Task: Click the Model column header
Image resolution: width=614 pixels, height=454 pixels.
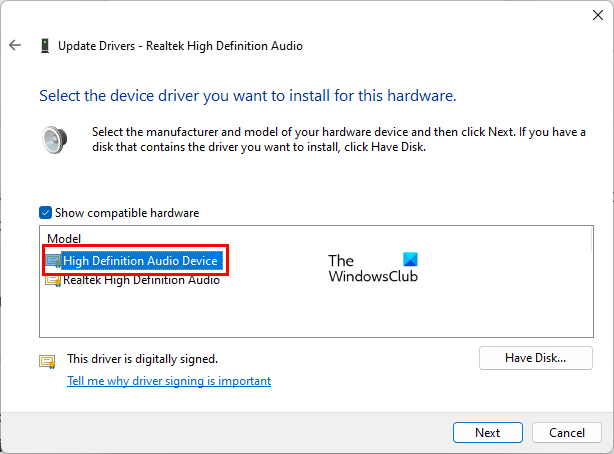Action: [64, 239]
